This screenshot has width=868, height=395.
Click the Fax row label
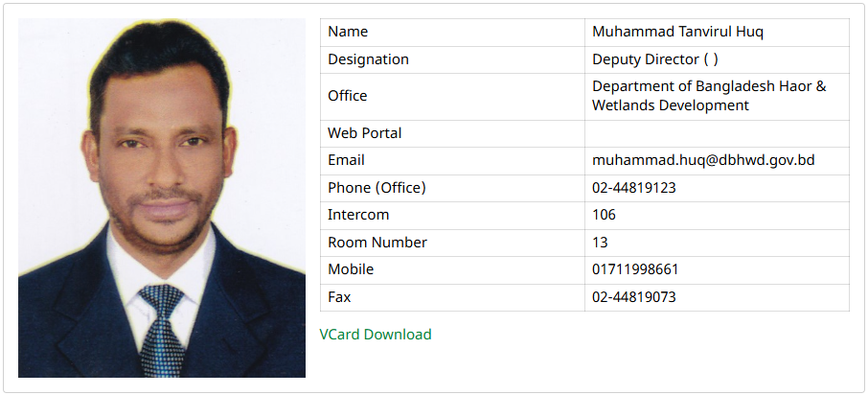(x=339, y=297)
